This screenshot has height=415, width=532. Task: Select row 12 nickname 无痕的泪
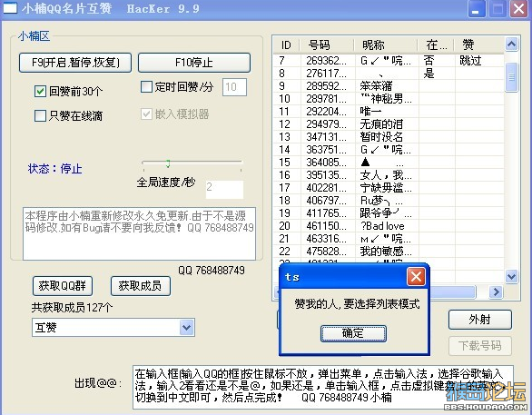[x=389, y=124]
